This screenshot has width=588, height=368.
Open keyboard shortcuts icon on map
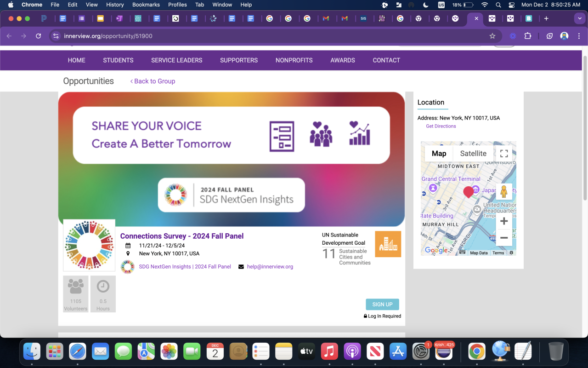coord(462,253)
